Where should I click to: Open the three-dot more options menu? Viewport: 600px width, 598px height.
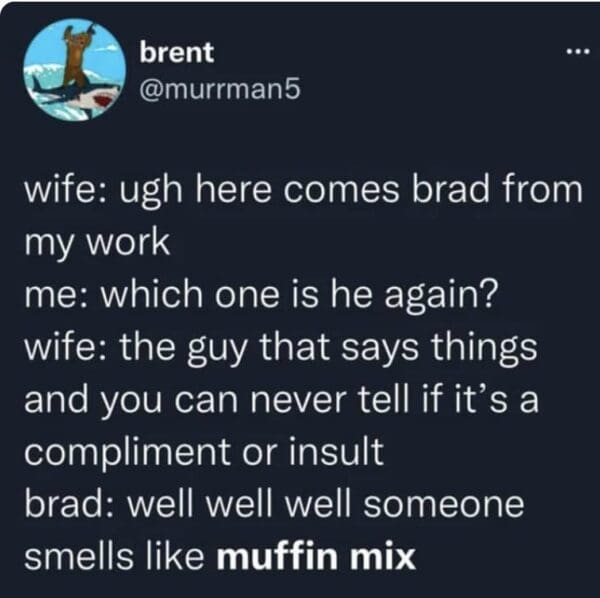pyautogui.click(x=578, y=53)
